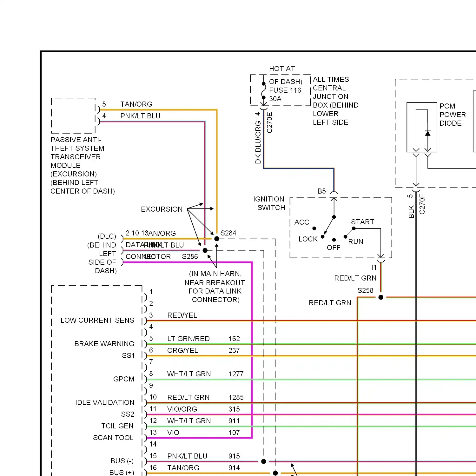Click TAN/ORG label at transceiver pin 5
The image size is (476, 476).
coord(136,104)
